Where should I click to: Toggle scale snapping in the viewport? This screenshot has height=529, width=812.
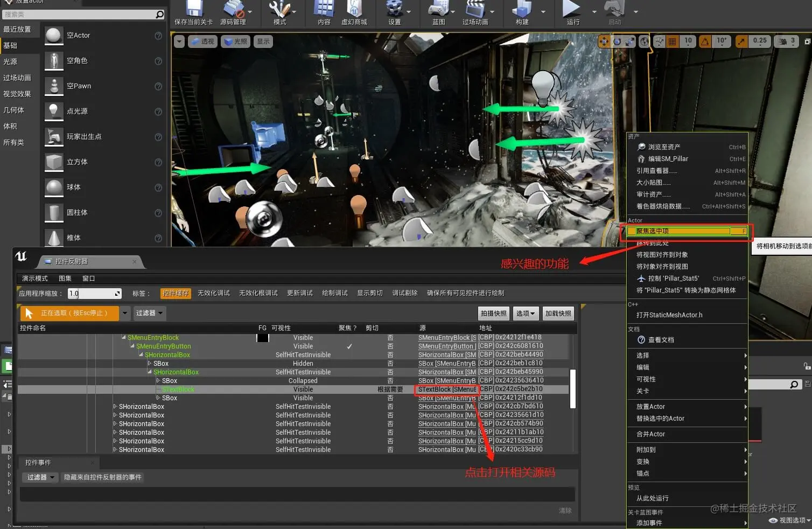pos(741,41)
